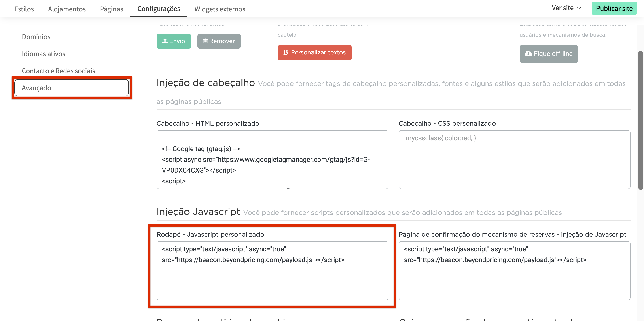Switch to the Estilos tab
This screenshot has height=321, width=644.
[x=24, y=9]
